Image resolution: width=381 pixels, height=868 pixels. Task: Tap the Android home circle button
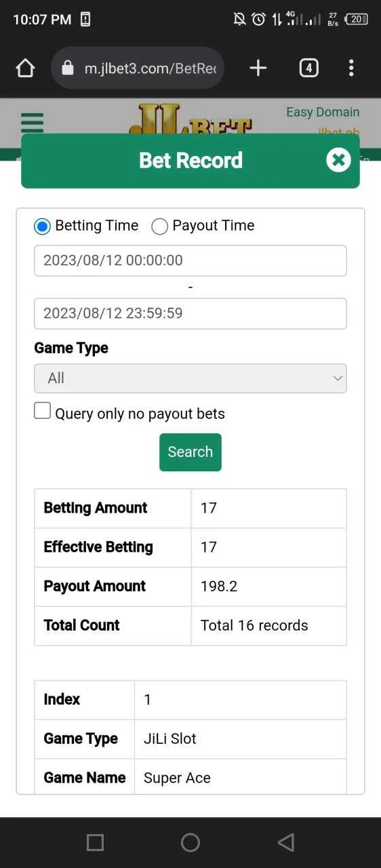190,842
